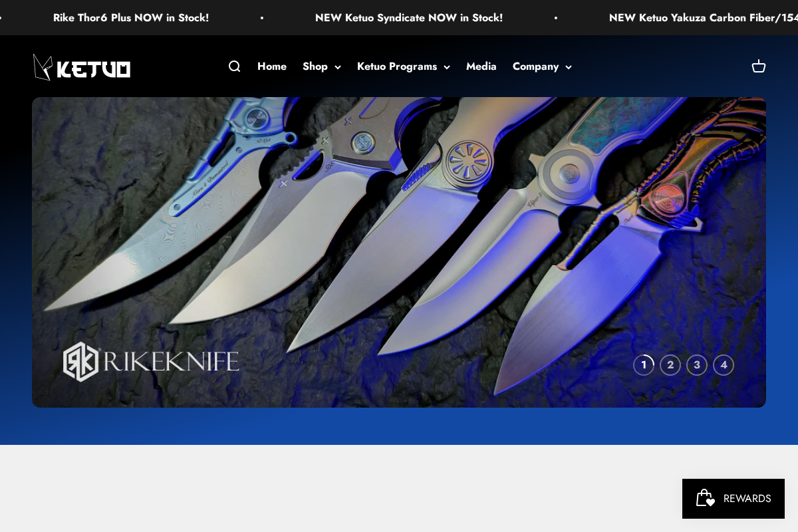Image resolution: width=798 pixels, height=532 pixels.
Task: Select slide 2 of the carousel
Action: (x=670, y=365)
